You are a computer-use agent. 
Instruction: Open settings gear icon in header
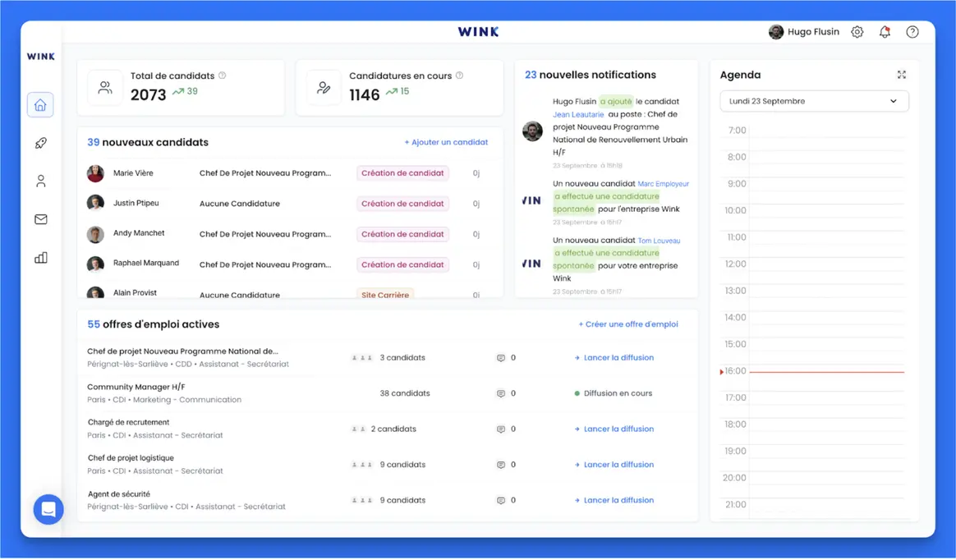[x=857, y=32]
